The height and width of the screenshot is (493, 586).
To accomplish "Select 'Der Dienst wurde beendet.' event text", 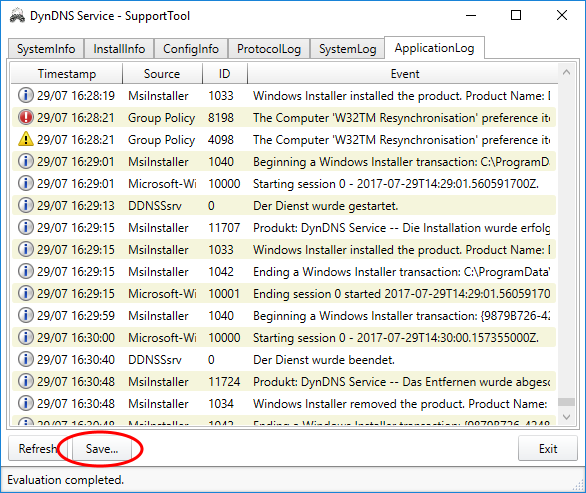I will click(324, 360).
